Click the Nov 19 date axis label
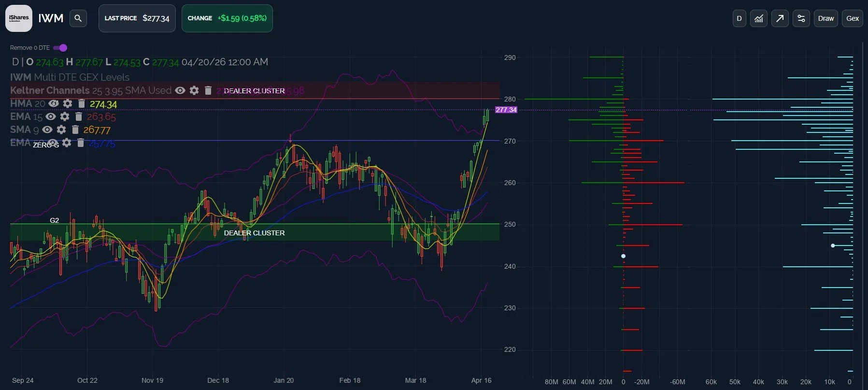The height and width of the screenshot is (390, 868). pyautogui.click(x=152, y=380)
